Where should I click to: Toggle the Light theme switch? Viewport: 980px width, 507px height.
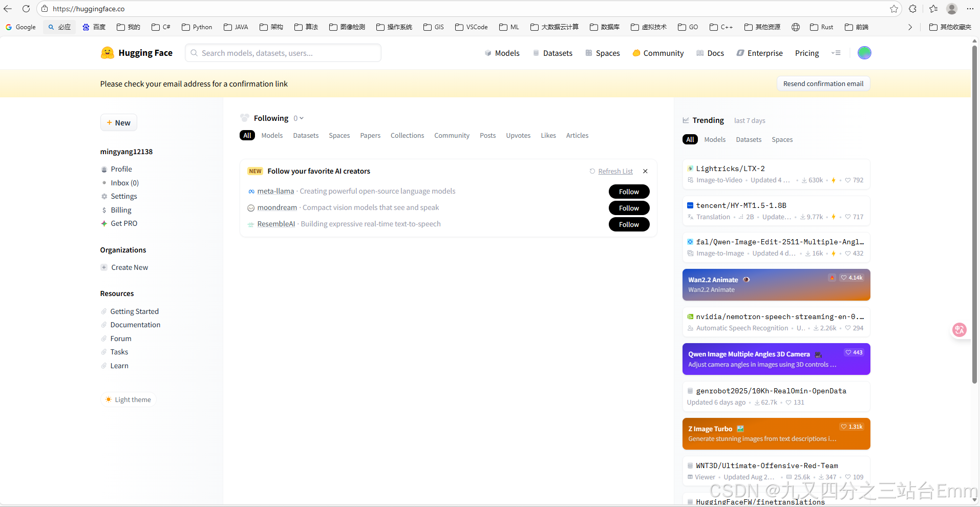tap(129, 399)
